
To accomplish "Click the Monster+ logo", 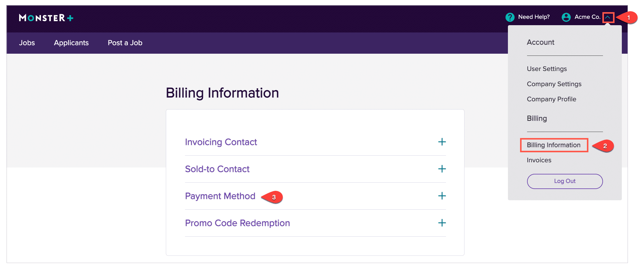I will point(46,18).
